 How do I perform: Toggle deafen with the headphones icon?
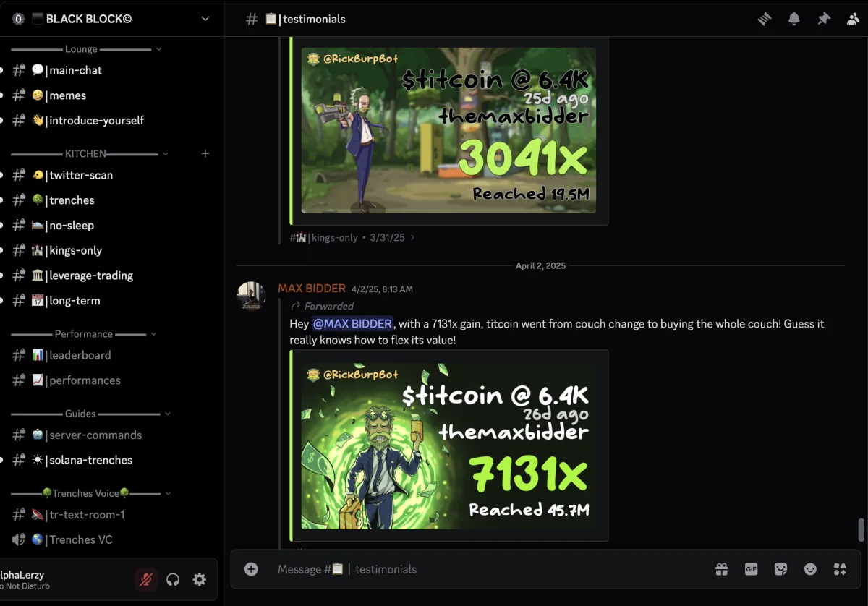[173, 579]
